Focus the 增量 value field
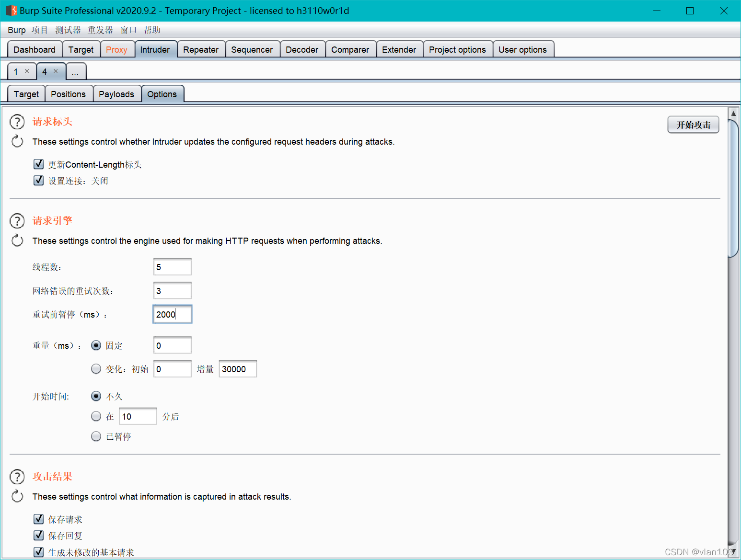 point(238,369)
